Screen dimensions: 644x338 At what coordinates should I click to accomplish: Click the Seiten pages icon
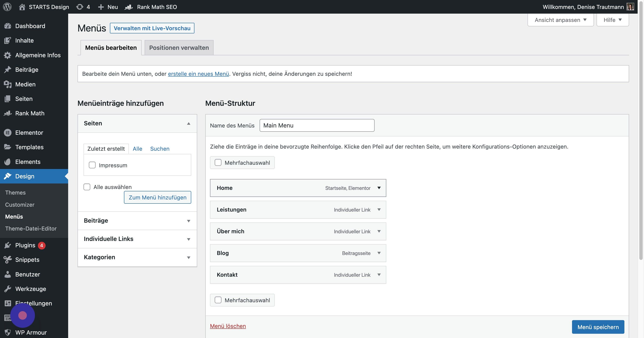click(8, 99)
